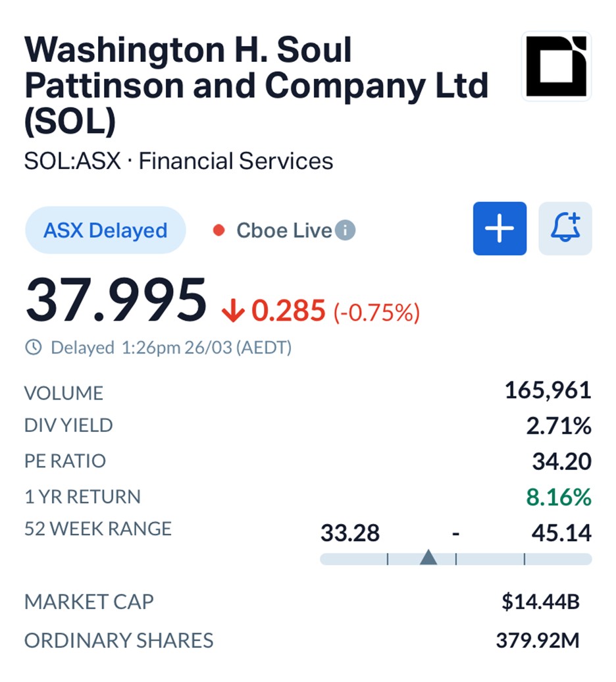
Task: Click the company name heading
Action: [255, 86]
